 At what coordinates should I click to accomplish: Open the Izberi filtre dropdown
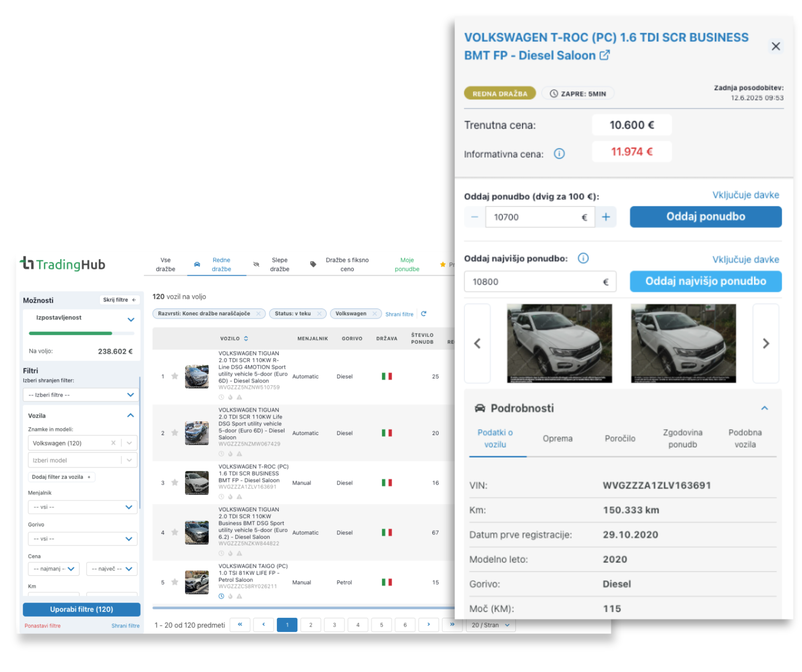81,395
